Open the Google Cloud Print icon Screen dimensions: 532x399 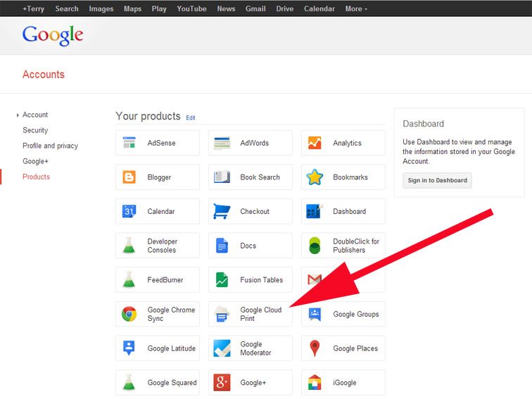(222, 314)
